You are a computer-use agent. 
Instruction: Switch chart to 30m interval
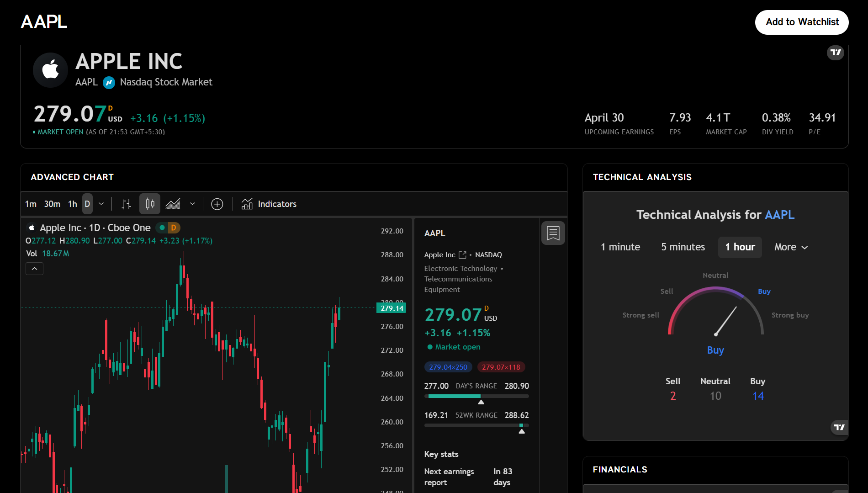pos(52,204)
